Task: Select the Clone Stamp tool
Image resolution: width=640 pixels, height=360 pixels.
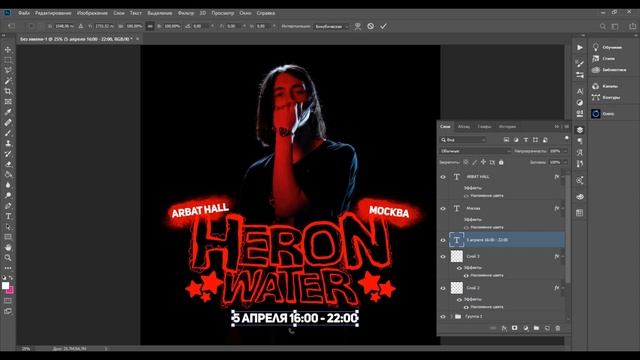Action: pos(8,143)
